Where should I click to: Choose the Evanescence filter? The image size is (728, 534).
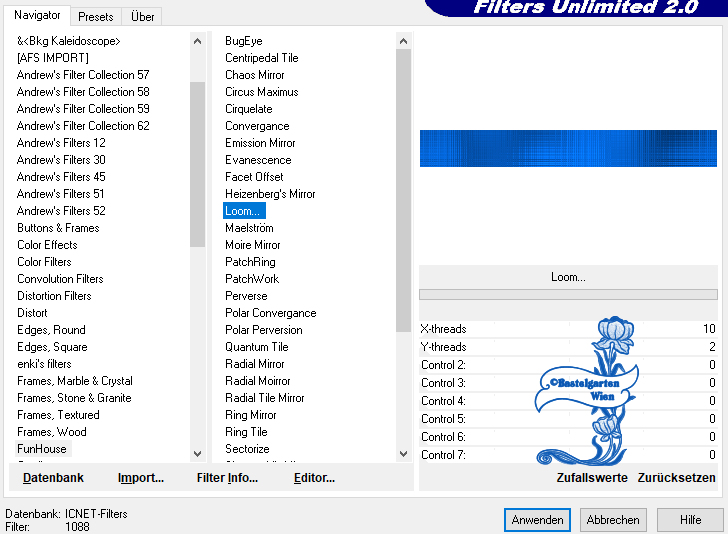[258, 160]
